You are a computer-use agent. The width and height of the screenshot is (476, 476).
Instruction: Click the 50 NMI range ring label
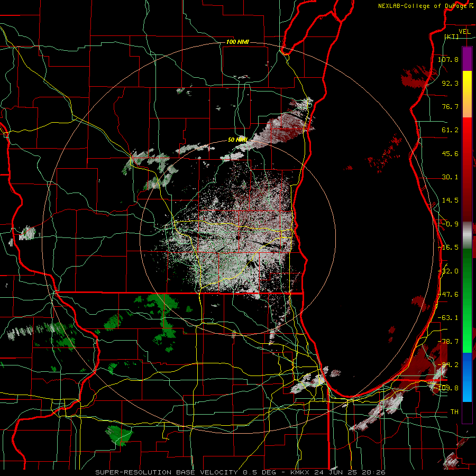[237, 140]
